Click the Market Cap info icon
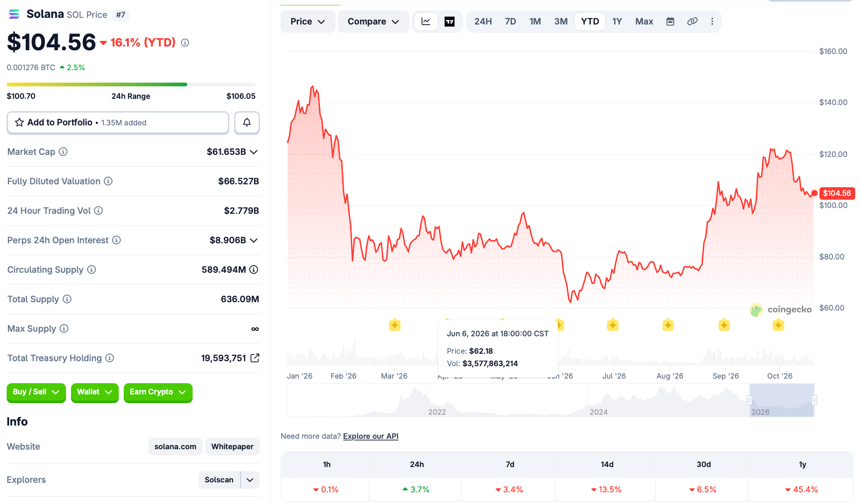This screenshot has width=861, height=504. pyautogui.click(x=63, y=152)
